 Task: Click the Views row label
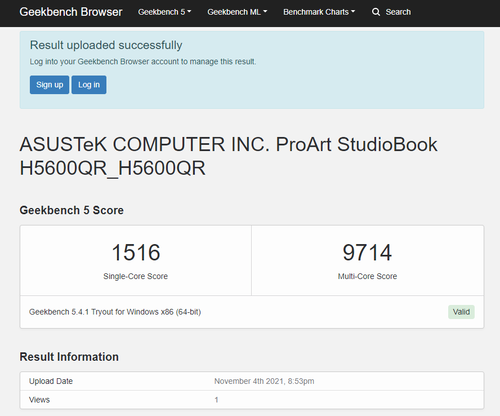(x=39, y=400)
